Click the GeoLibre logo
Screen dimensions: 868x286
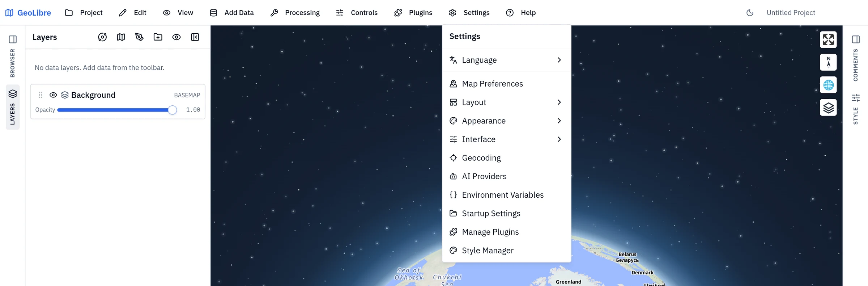pos(28,13)
